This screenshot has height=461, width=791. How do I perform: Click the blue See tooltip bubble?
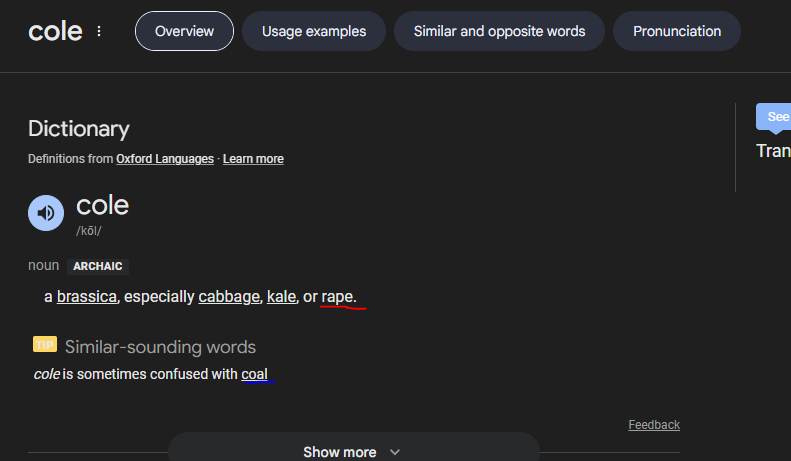pyautogui.click(x=774, y=117)
